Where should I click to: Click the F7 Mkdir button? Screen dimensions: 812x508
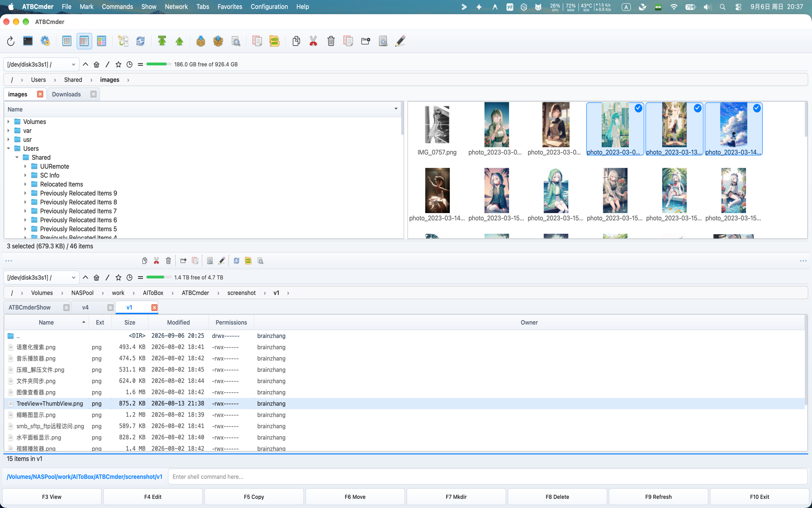[456, 497]
